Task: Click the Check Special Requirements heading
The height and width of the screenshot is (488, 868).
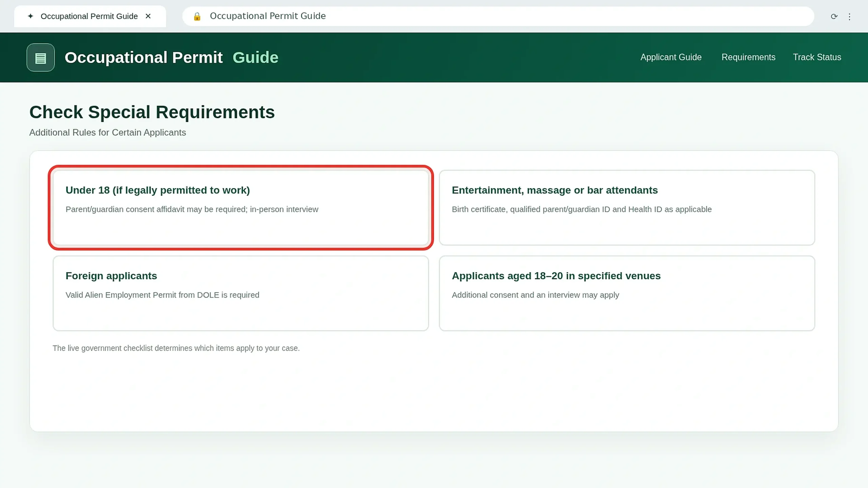Action: click(152, 112)
